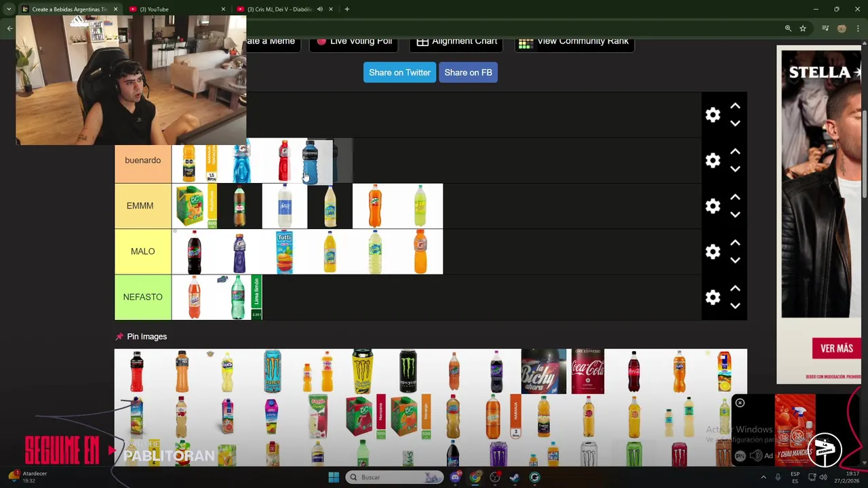The width and height of the screenshot is (868, 488).
Task: Open Steam from the taskbar
Action: tap(515, 477)
